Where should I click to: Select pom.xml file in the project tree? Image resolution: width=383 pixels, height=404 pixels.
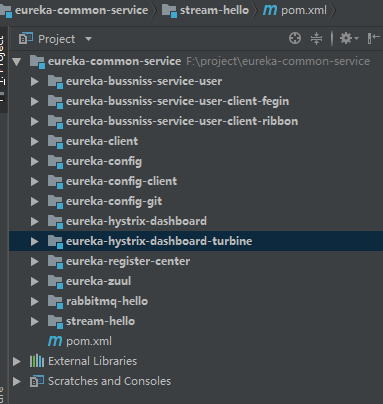tap(89, 341)
